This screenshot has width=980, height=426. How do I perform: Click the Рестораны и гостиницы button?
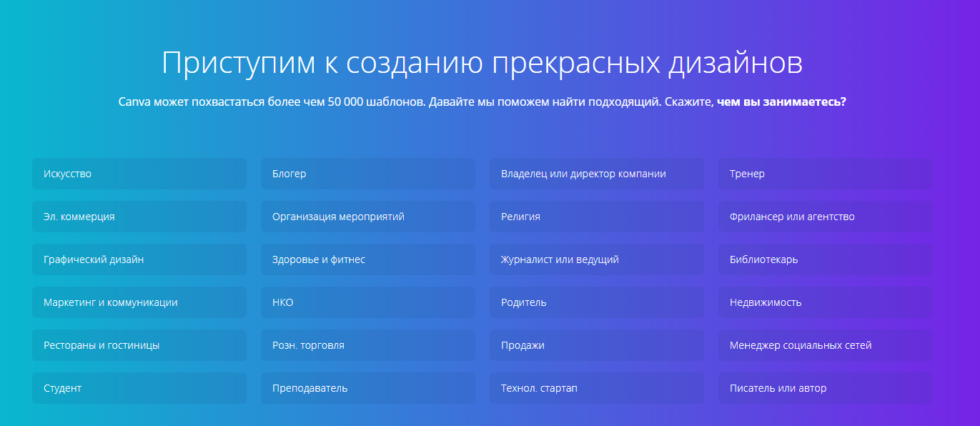pyautogui.click(x=139, y=345)
